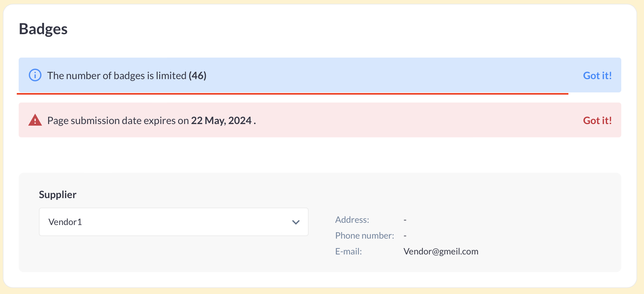Click the Badges page heading
644x294 pixels.
43,29
